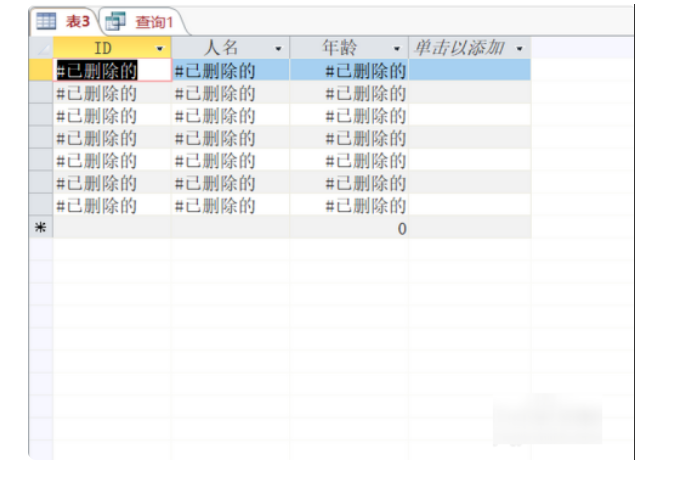The image size is (678, 482).
Task: Select the first record's row selector
Action: 41,70
